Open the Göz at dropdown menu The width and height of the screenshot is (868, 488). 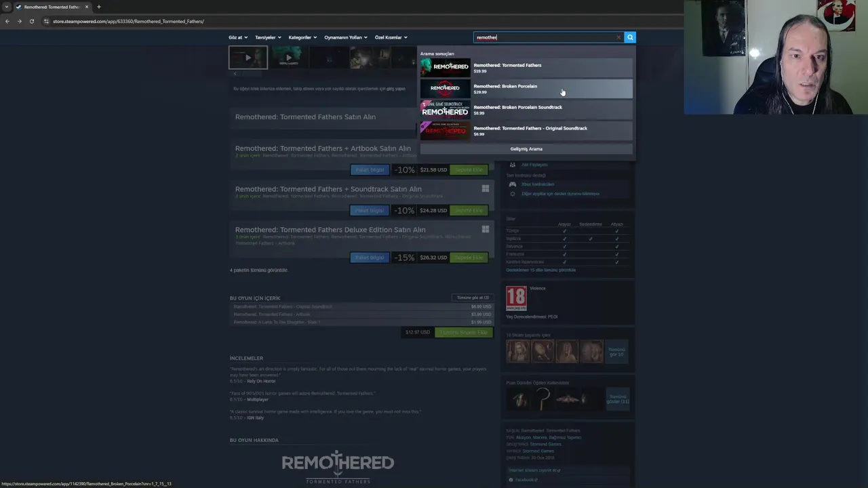[x=238, y=37]
